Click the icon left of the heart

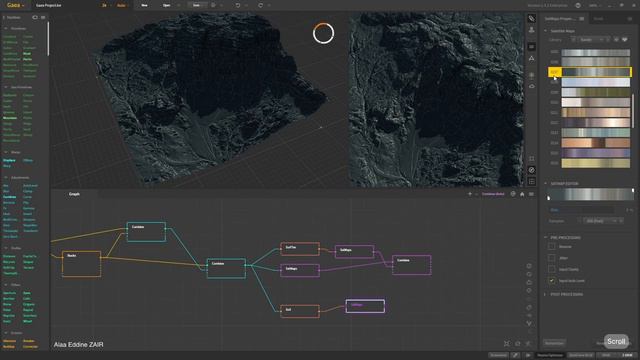[x=616, y=40]
